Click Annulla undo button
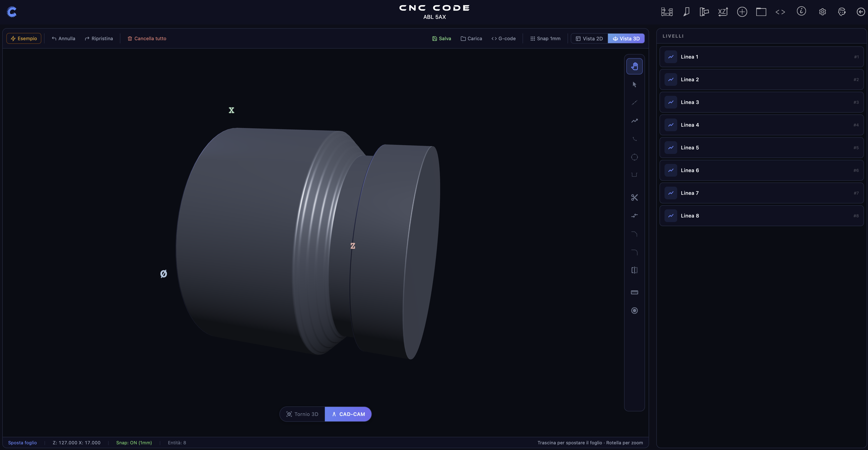 [63, 38]
